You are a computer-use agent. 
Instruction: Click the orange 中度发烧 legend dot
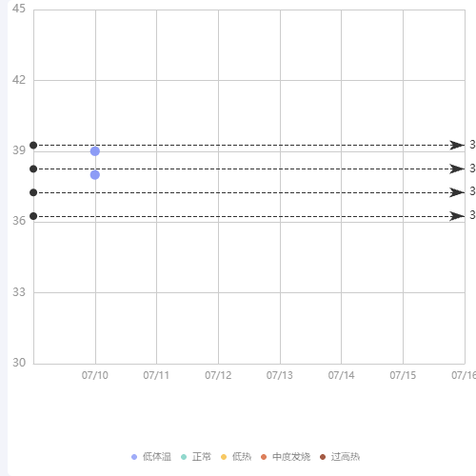pos(264,457)
